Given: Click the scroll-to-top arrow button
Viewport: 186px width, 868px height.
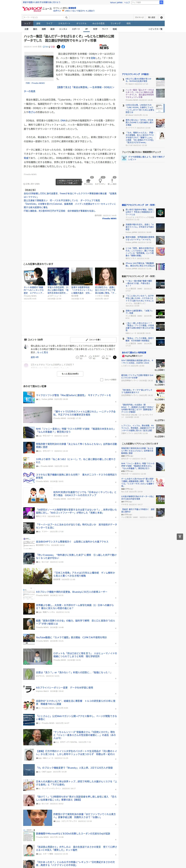Looking at the screenshot, I should (180, 537).
